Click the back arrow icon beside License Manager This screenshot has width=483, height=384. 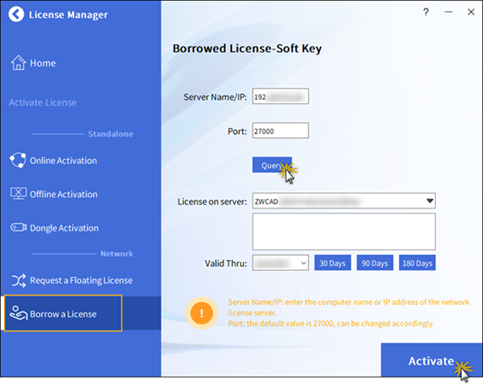[x=16, y=14]
